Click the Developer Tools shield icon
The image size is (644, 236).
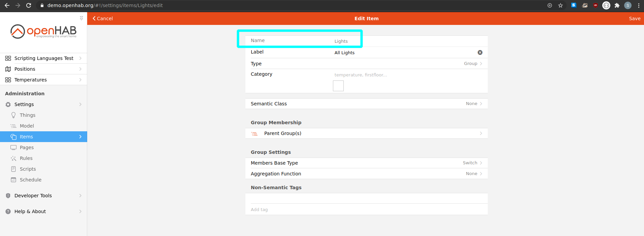[8, 196]
